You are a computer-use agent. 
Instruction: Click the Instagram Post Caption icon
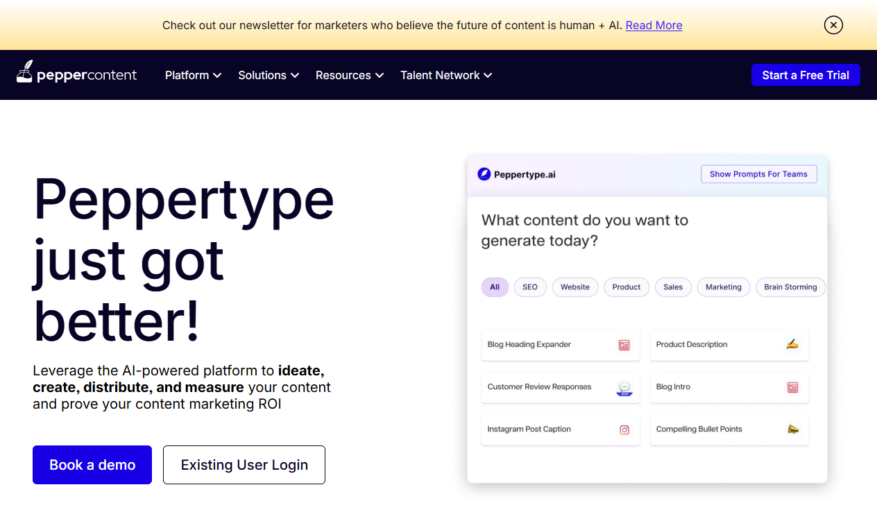624,430
